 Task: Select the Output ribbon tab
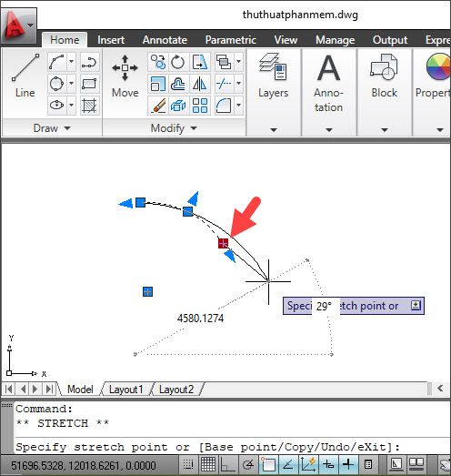(x=390, y=40)
